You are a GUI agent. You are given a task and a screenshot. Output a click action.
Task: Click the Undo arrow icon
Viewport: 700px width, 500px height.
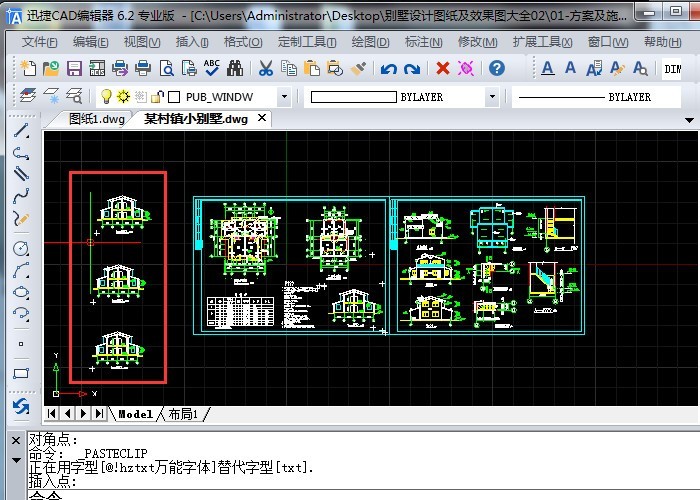coord(388,68)
